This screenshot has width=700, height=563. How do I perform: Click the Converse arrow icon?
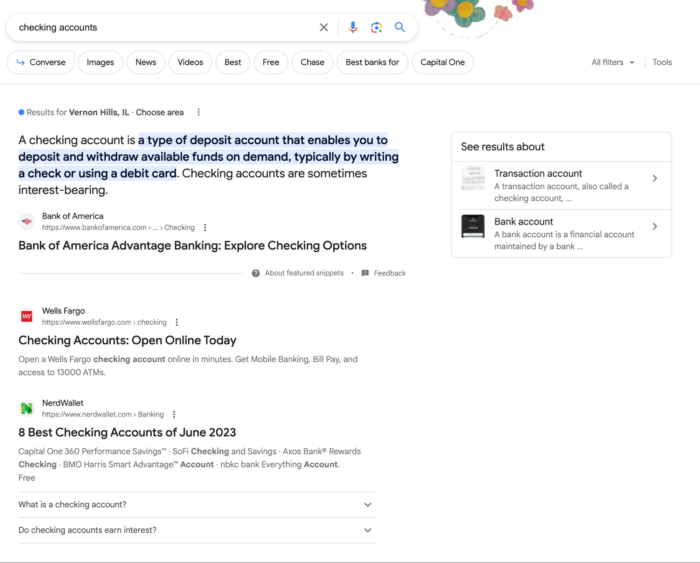[x=21, y=63]
